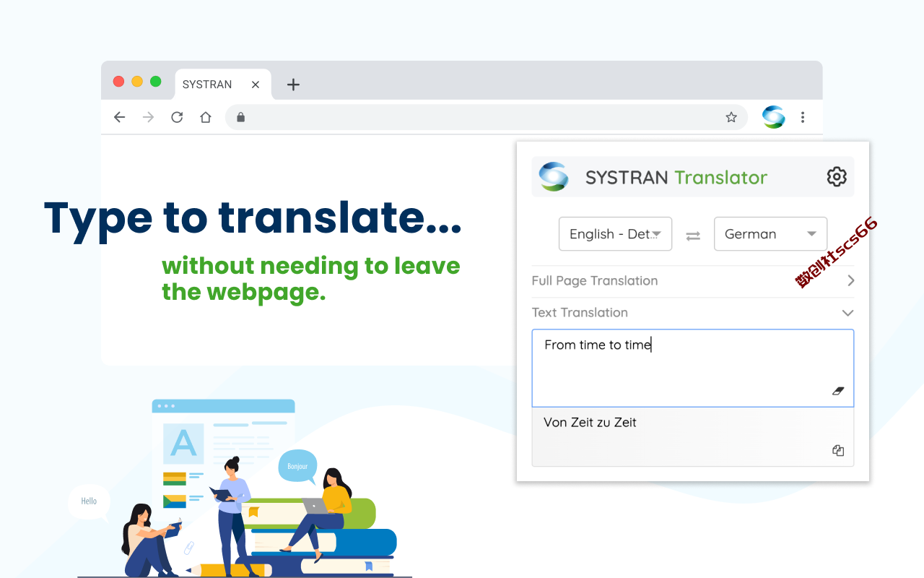Collapse the Text Translation section
Image resolution: width=924 pixels, height=578 pixels.
[x=693, y=313]
